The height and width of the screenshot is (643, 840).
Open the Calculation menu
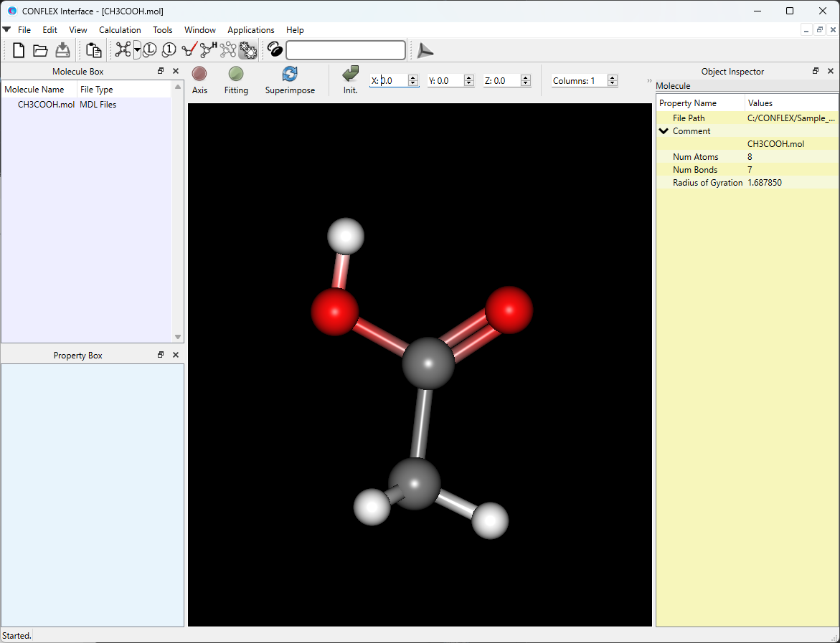pyautogui.click(x=119, y=30)
